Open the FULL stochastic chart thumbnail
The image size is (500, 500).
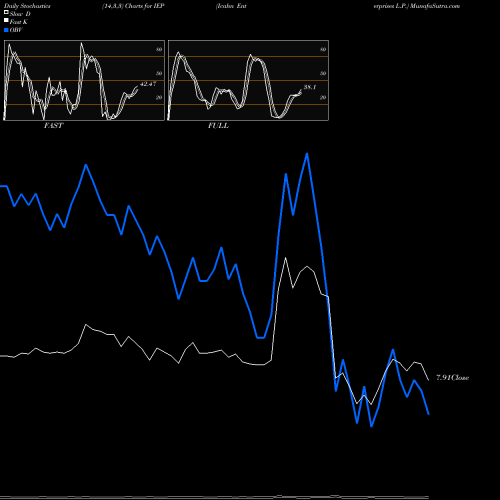[x=248, y=80]
